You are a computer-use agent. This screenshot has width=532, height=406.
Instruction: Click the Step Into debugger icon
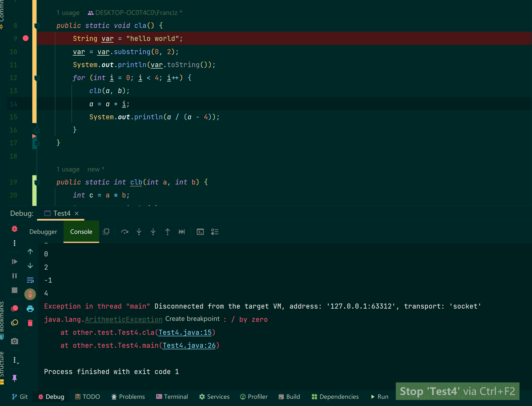(139, 232)
